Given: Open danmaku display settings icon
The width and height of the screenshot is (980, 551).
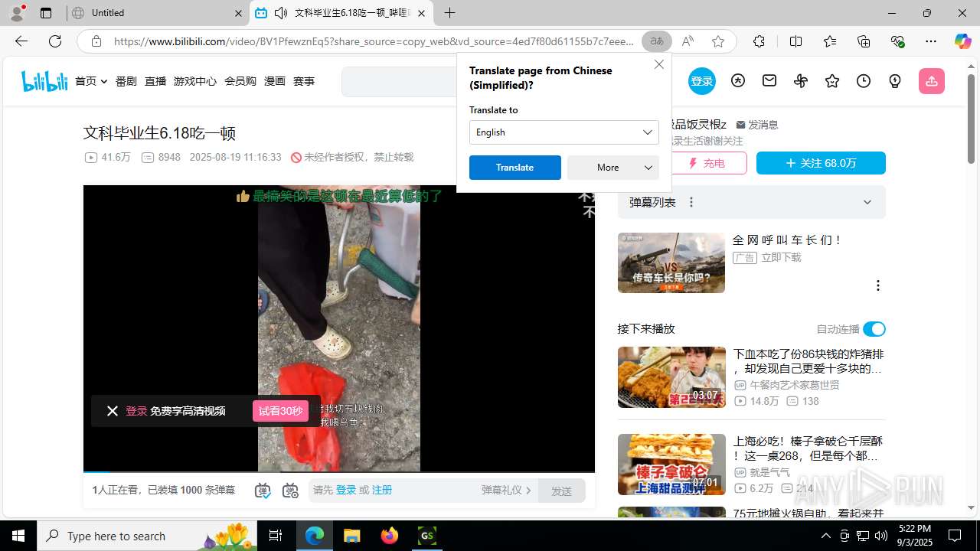Looking at the screenshot, I should [x=290, y=491].
